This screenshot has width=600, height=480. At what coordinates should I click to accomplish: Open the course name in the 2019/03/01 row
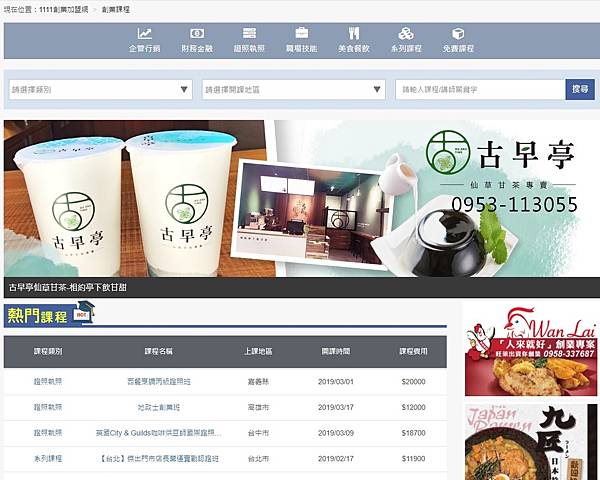tap(158, 382)
